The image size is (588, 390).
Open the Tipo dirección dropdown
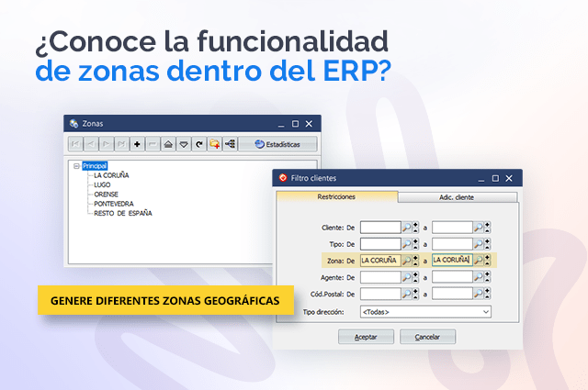pyautogui.click(x=485, y=312)
